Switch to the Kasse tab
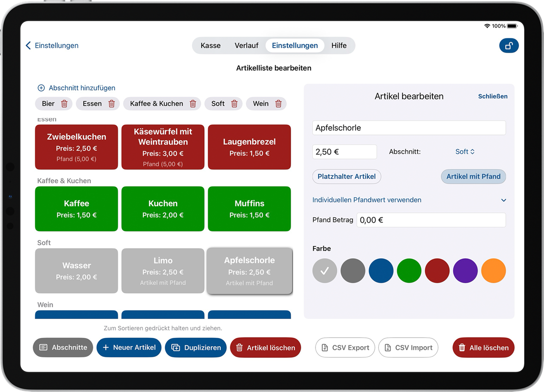544x392 pixels. (210, 45)
